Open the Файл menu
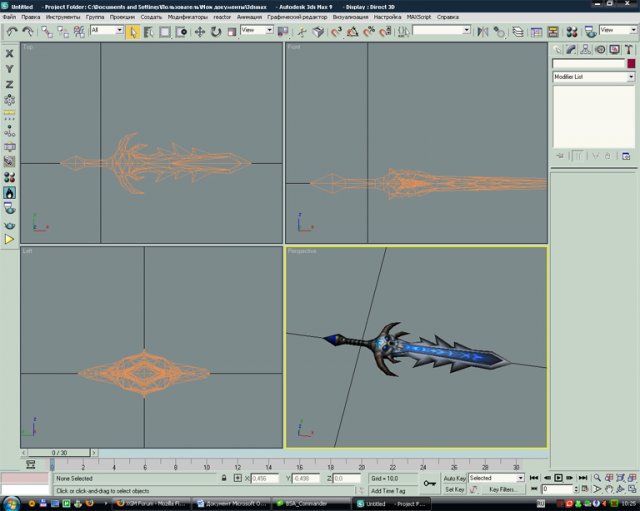 coord(9,17)
